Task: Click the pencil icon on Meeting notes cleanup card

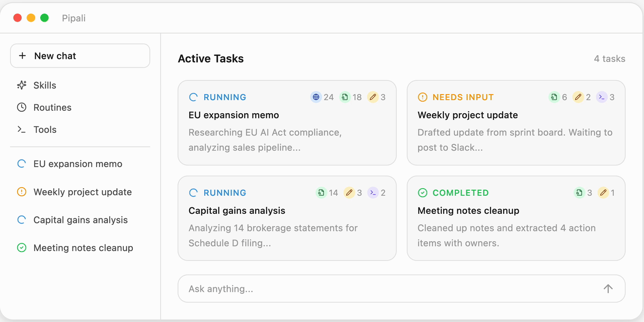Action: point(603,193)
